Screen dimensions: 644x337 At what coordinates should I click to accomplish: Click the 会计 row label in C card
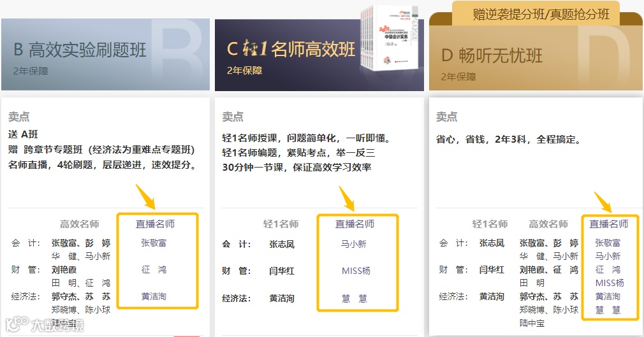tap(236, 244)
